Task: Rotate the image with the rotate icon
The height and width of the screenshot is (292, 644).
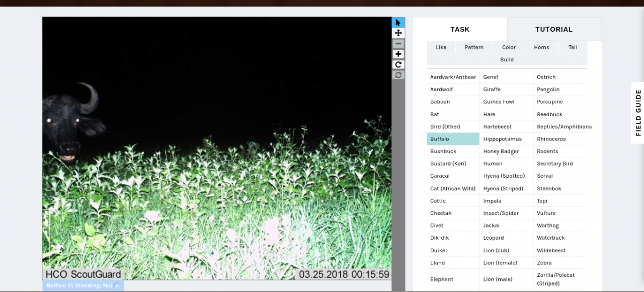Action: coord(398,64)
